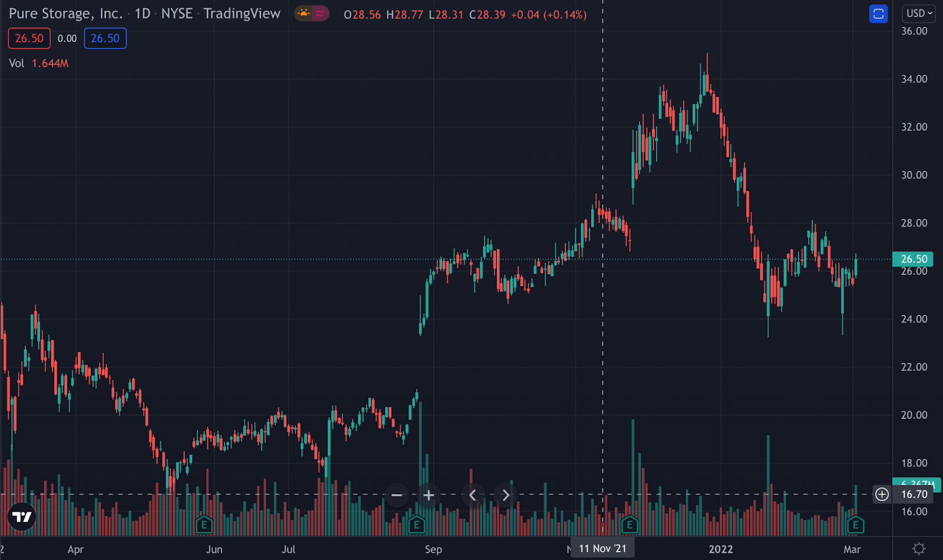Click the pink wavy data-status icon
Image resolution: width=943 pixels, height=560 pixels.
[x=319, y=14]
